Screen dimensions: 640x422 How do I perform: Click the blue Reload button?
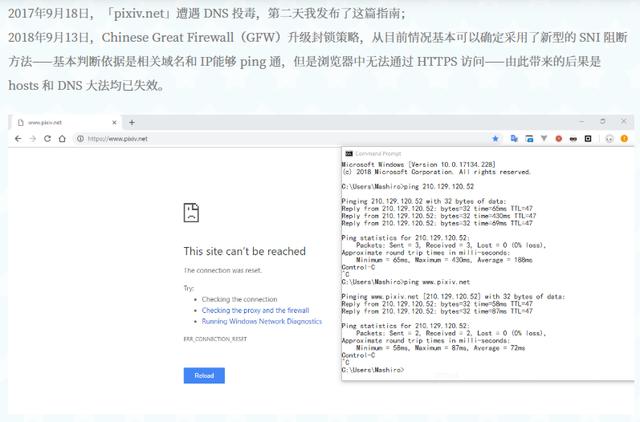coord(204,375)
